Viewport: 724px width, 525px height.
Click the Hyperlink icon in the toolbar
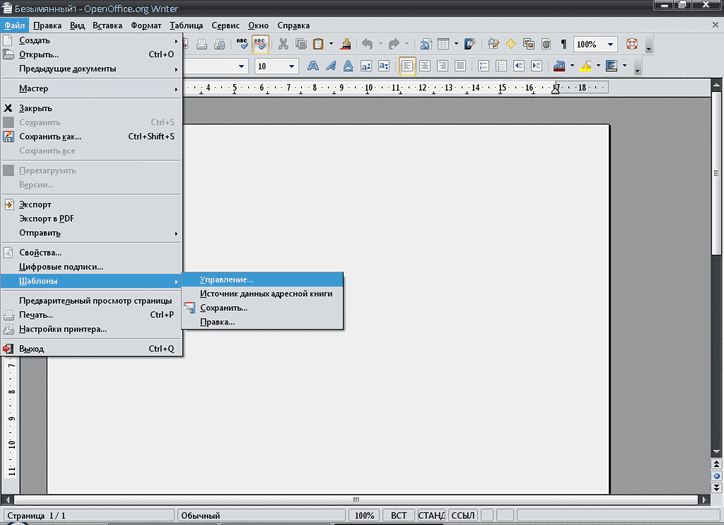pyautogui.click(x=426, y=44)
